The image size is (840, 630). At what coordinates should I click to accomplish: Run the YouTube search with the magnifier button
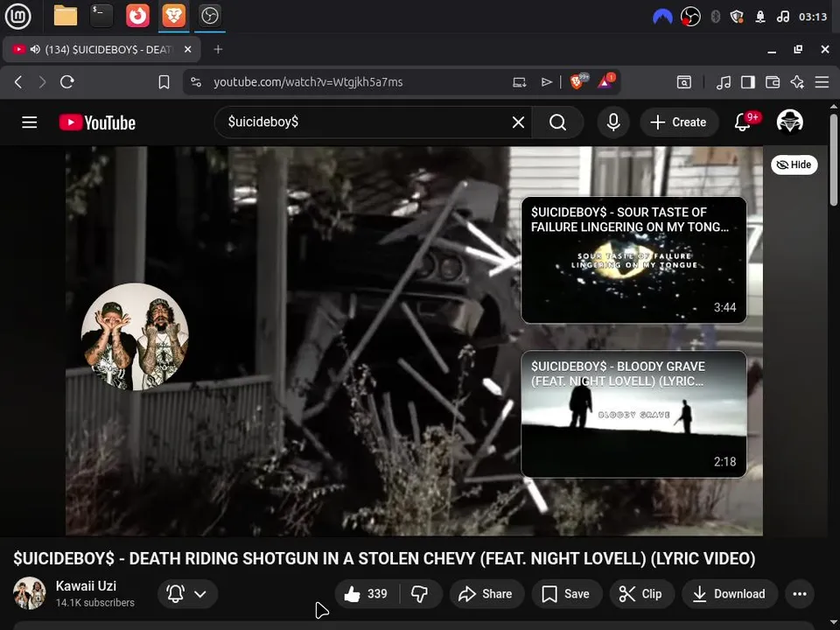(x=557, y=122)
